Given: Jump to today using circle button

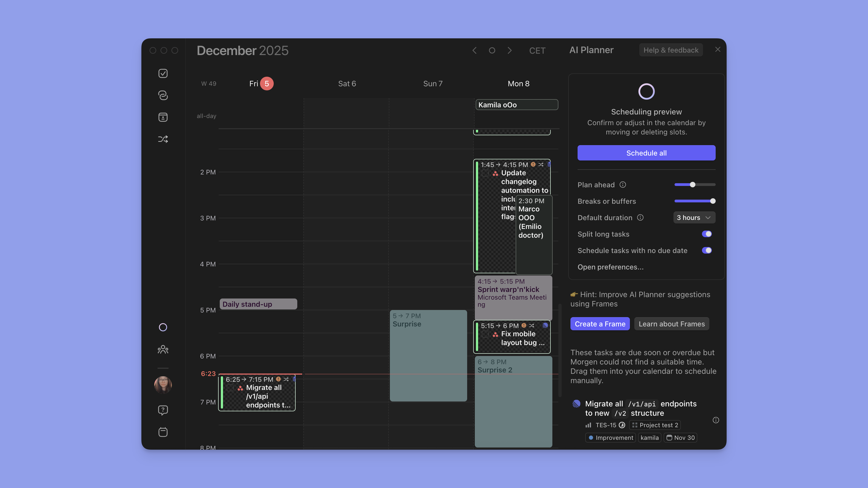Looking at the screenshot, I should pyautogui.click(x=492, y=50).
